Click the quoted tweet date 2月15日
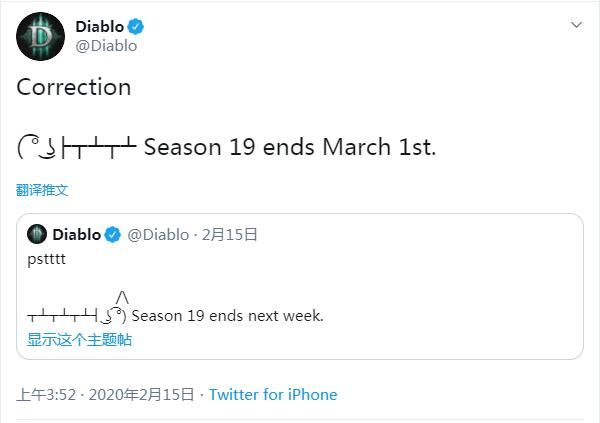Image resolution: width=600 pixels, height=423 pixels. point(230,235)
